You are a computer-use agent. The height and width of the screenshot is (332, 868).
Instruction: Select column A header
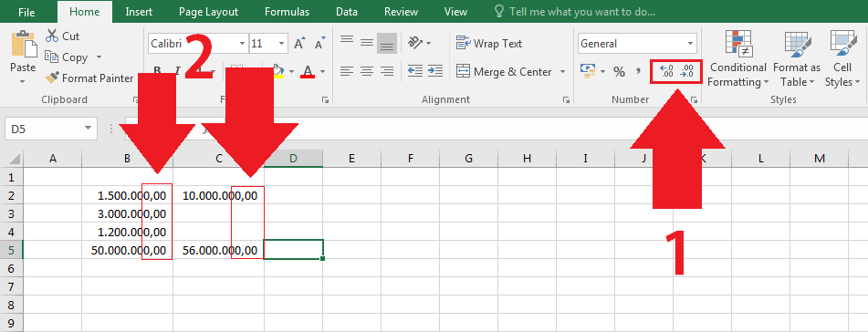coord(53,159)
